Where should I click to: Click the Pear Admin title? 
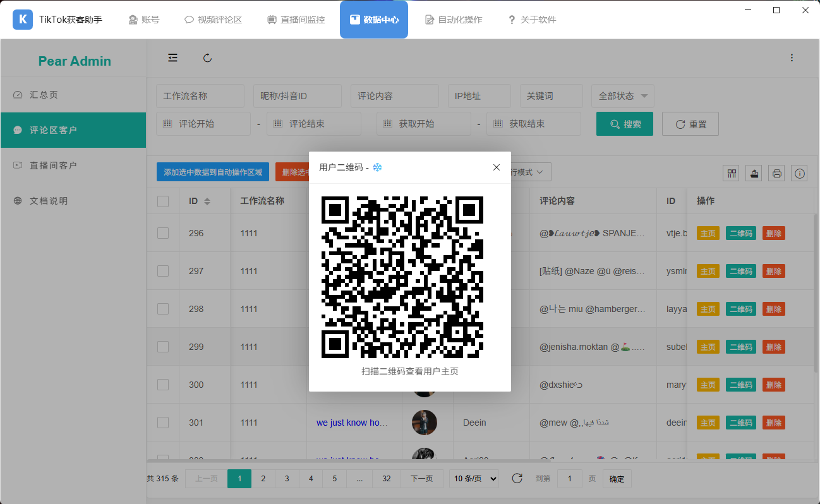coord(75,61)
